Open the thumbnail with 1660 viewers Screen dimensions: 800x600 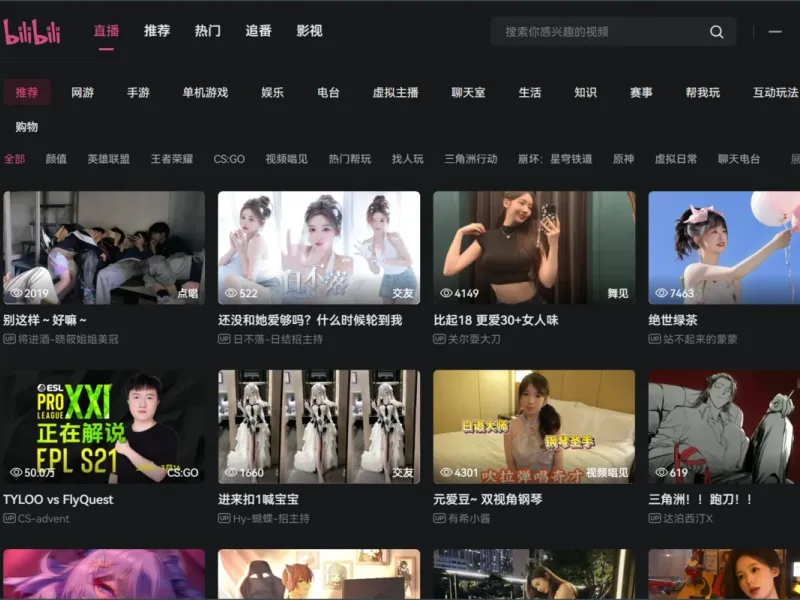[x=319, y=427]
